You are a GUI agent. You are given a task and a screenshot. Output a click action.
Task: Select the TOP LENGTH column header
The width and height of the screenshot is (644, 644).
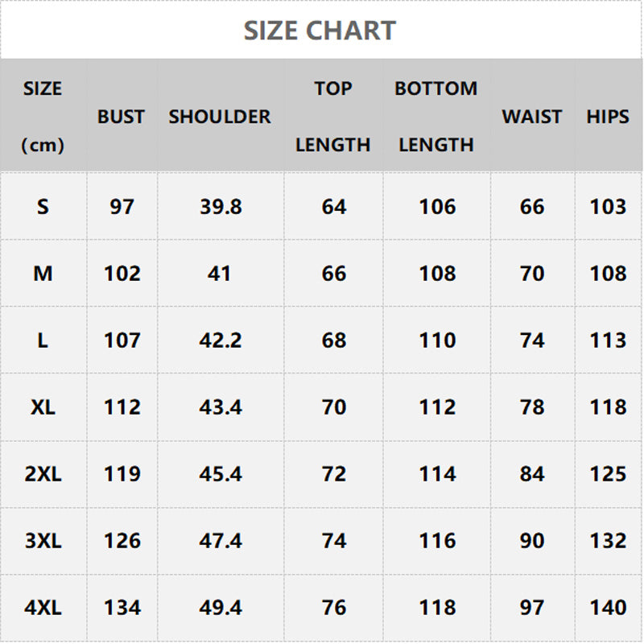point(333,117)
